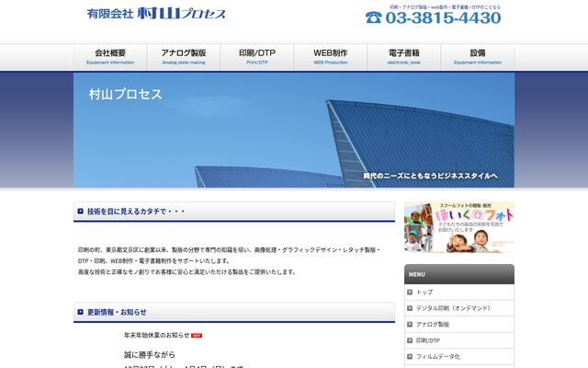Open the 設備 navigation menu item
This screenshot has height=368, width=588.
coord(478,57)
